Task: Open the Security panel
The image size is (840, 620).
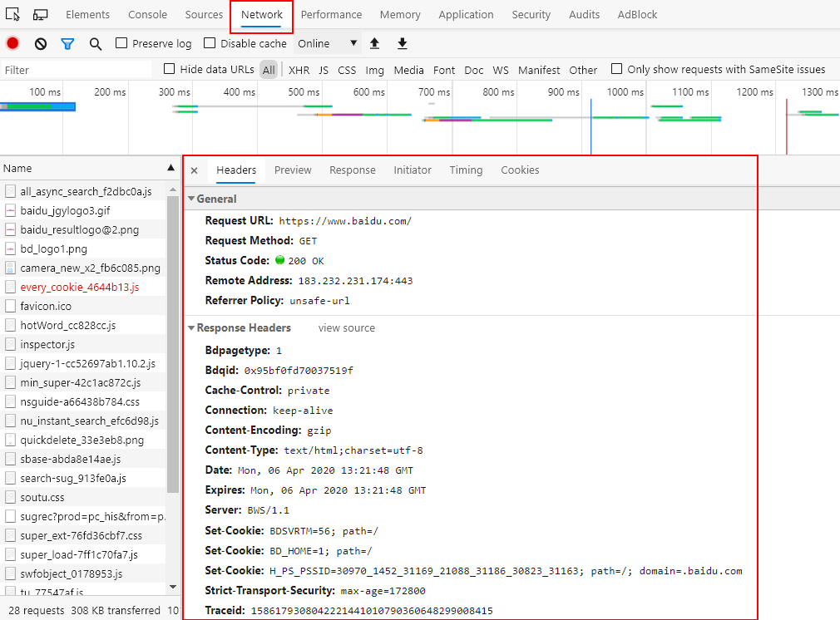Action: (531, 14)
